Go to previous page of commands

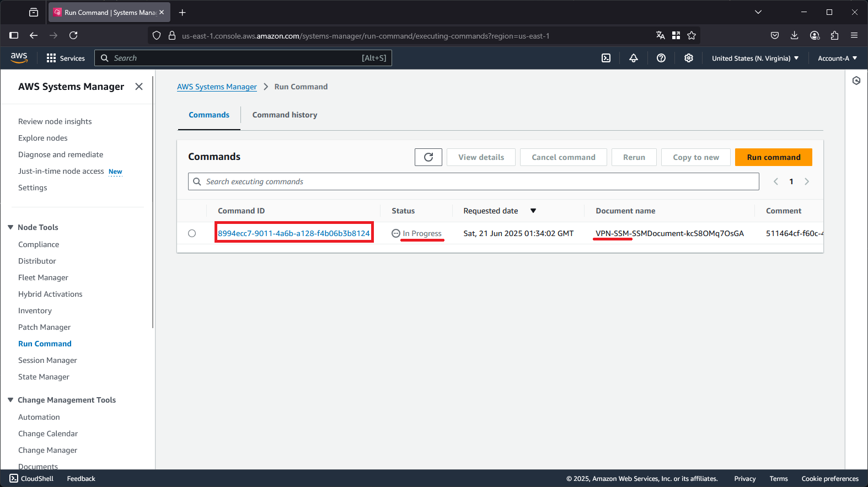click(x=776, y=181)
